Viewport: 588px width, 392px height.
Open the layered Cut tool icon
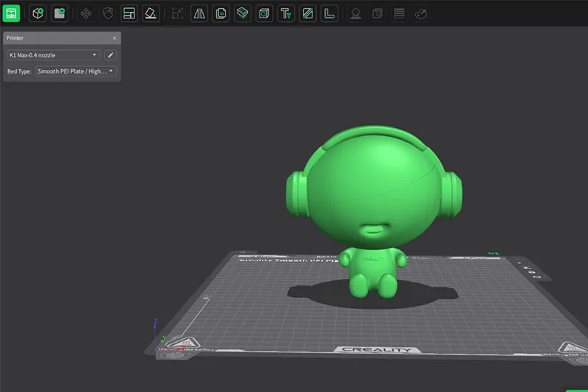click(243, 13)
